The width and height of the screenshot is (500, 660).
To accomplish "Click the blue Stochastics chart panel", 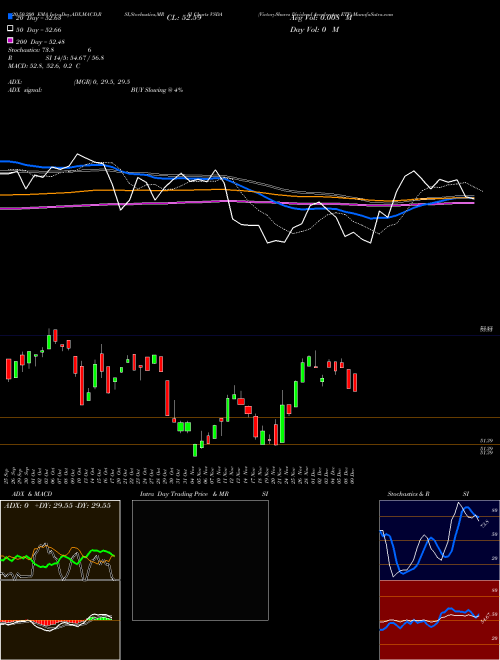I will [439, 540].
